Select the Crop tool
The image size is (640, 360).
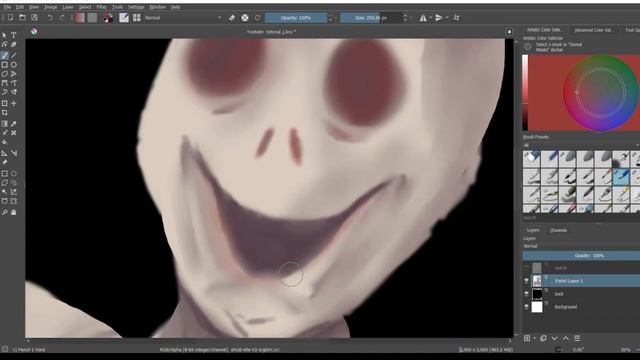[x=4, y=113]
